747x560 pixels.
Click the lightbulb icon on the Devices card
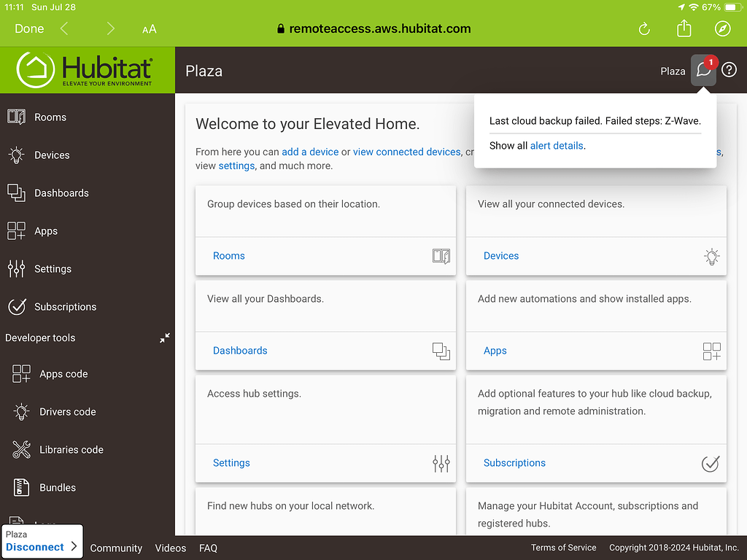pos(711,257)
